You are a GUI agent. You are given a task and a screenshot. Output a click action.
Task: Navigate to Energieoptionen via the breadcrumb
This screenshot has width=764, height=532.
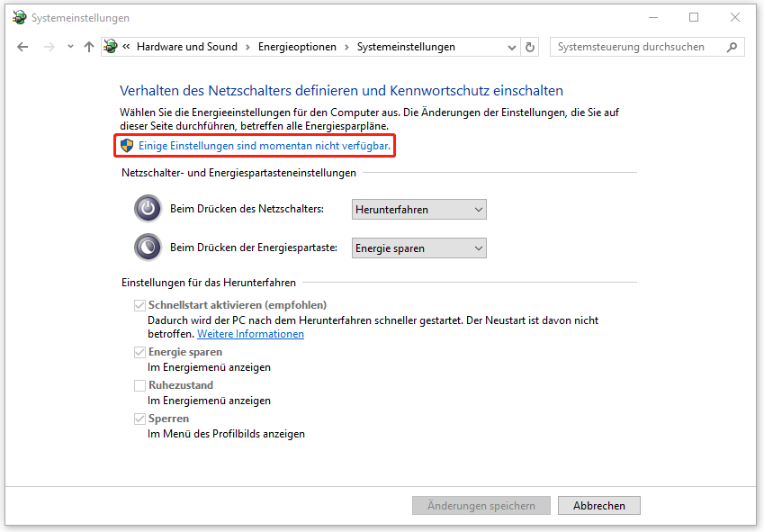click(x=296, y=46)
